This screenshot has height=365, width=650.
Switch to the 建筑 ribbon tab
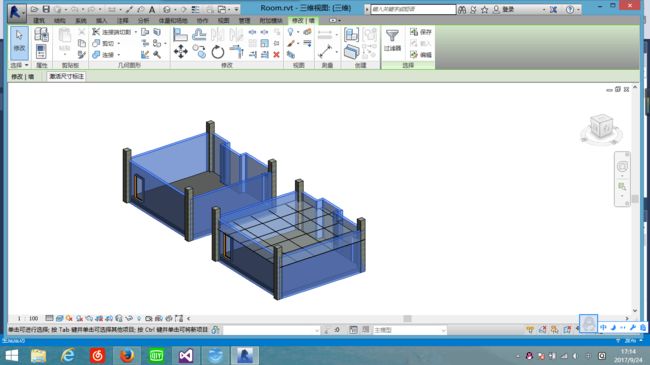(39, 20)
